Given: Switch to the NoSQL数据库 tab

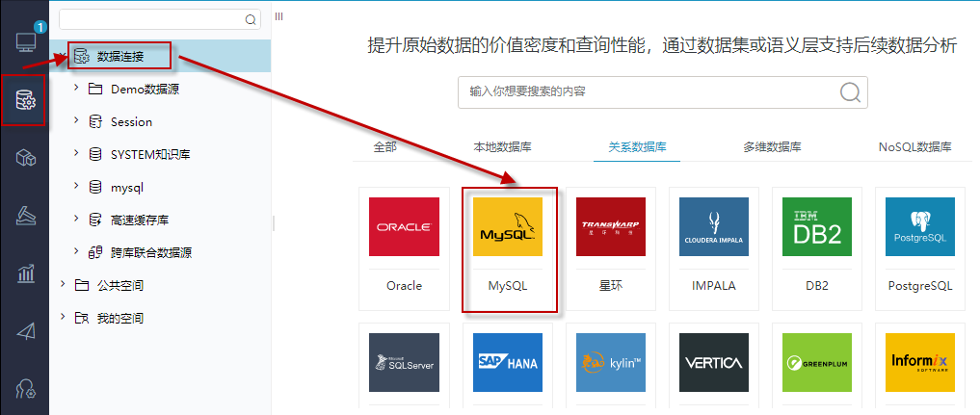Looking at the screenshot, I should tap(915, 147).
